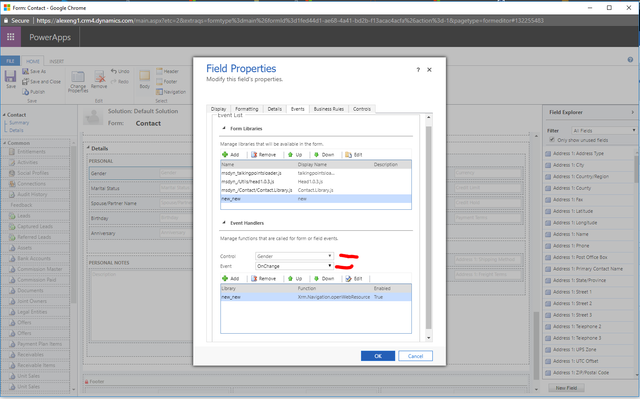This screenshot has width=640, height=399.
Task: Collapse the Event Handlers section
Action: point(224,223)
